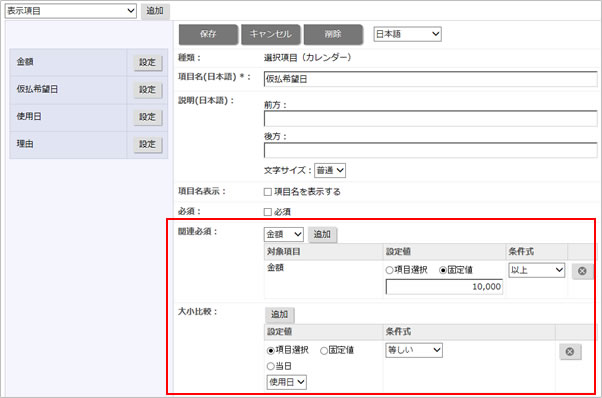
Task: Click 金額 in the left item list
Action: 25,62
